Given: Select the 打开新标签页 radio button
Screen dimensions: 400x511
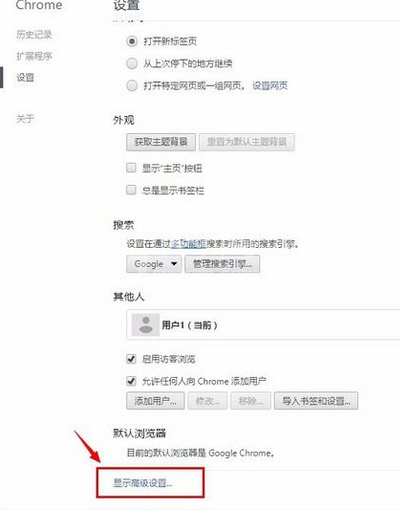Looking at the screenshot, I should coord(132,41).
